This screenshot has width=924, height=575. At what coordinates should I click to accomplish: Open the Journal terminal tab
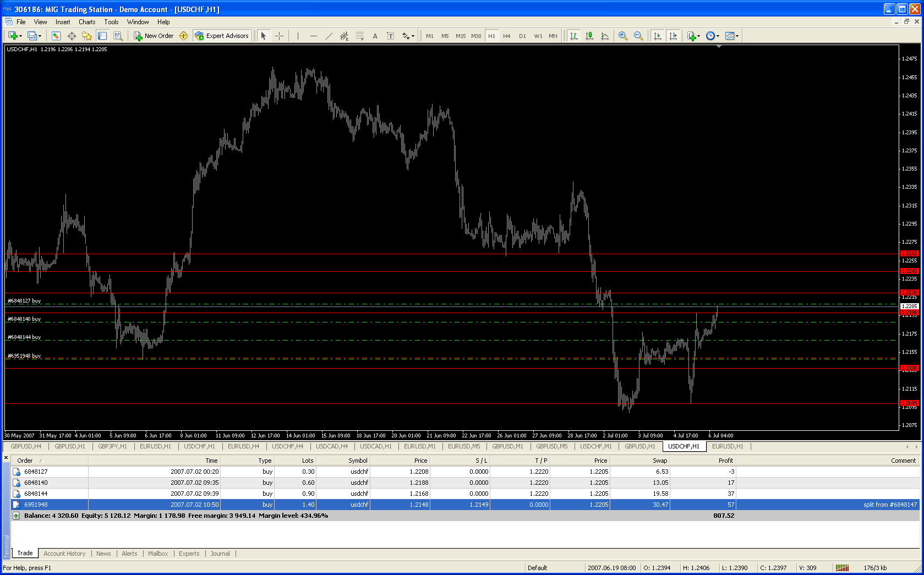[x=220, y=554]
